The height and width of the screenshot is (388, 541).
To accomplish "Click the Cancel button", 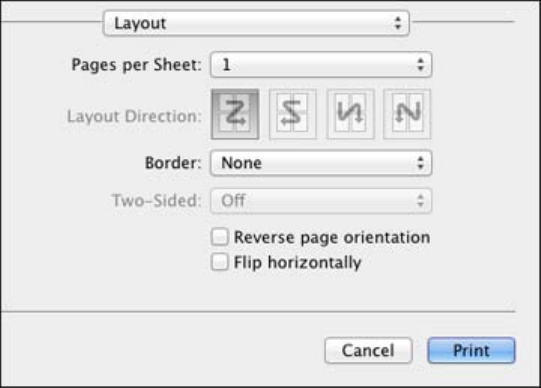I will tap(368, 350).
